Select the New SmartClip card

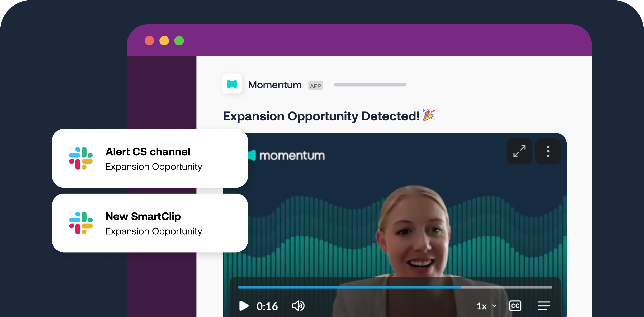coord(150,223)
